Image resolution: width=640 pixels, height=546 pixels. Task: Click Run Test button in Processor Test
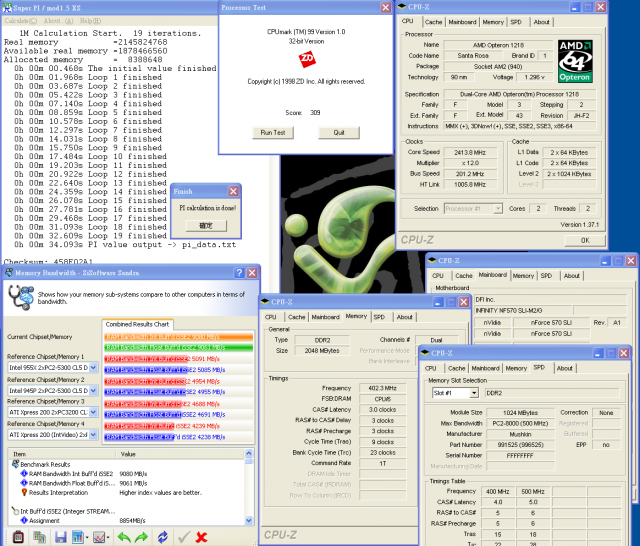273,133
